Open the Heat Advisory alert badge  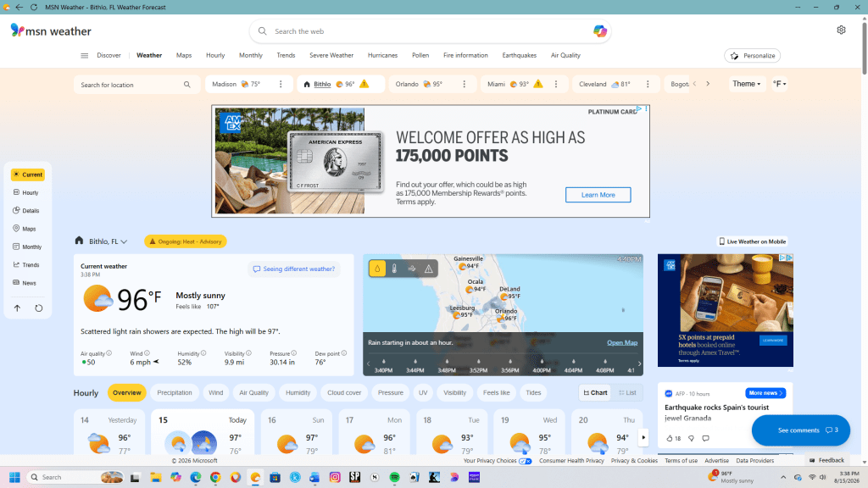186,241
